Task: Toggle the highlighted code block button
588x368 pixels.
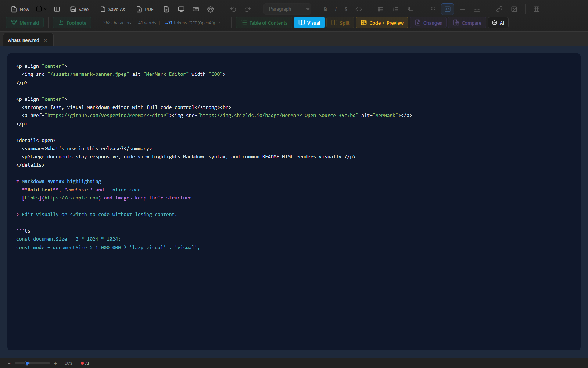Action: (448, 9)
